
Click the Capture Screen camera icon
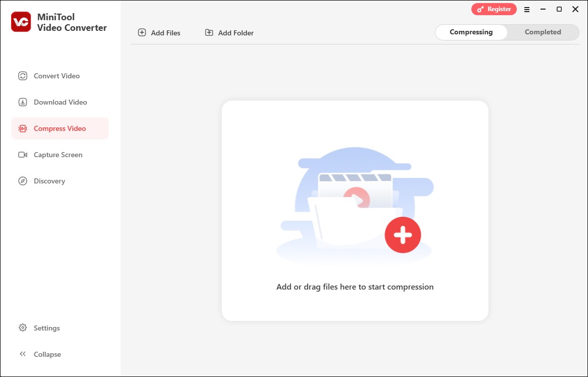(x=23, y=155)
